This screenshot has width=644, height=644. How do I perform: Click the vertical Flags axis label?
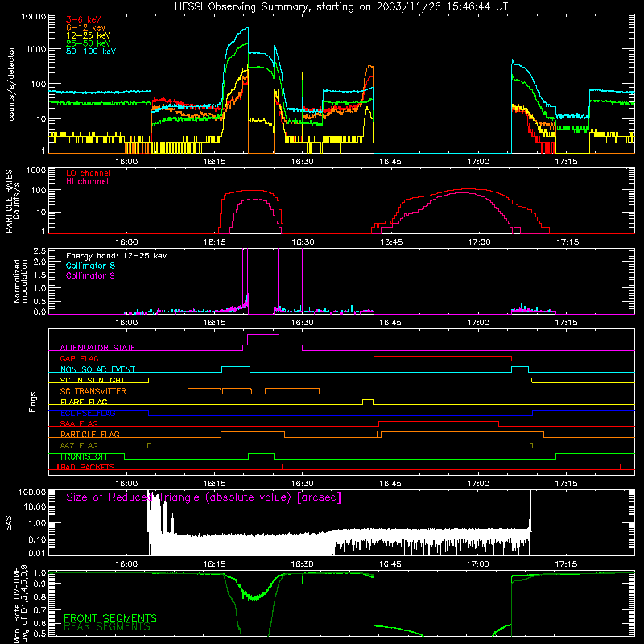(33, 402)
